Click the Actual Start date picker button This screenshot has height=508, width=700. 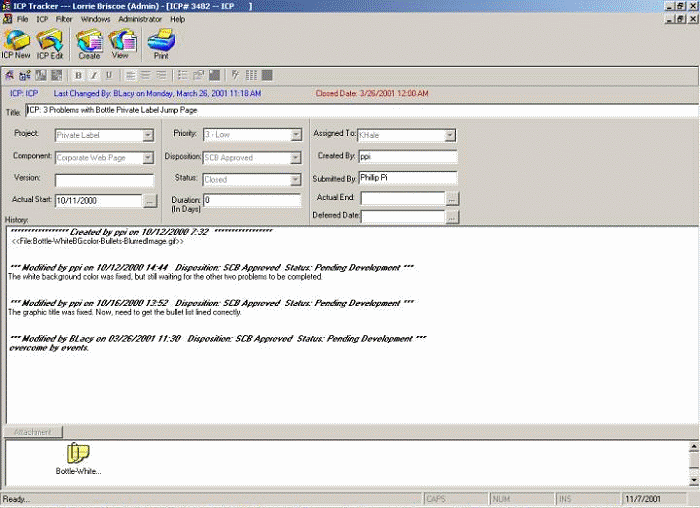point(150,201)
